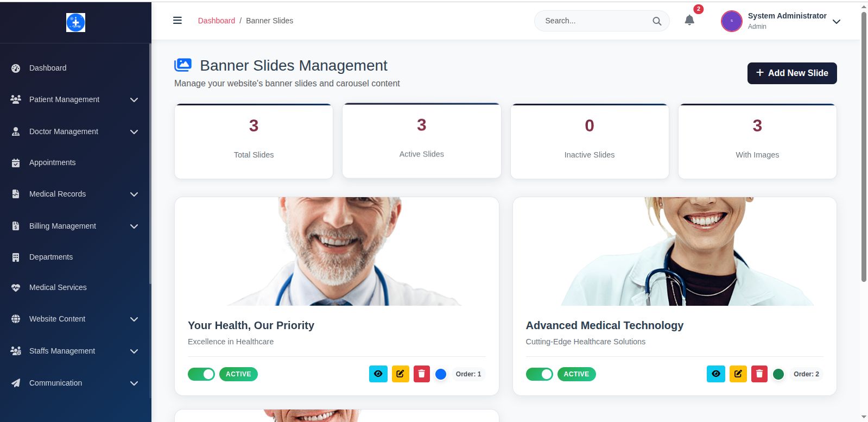The height and width of the screenshot is (422, 868).
Task: Follow the Dashboard breadcrumb link
Action: pos(217,21)
